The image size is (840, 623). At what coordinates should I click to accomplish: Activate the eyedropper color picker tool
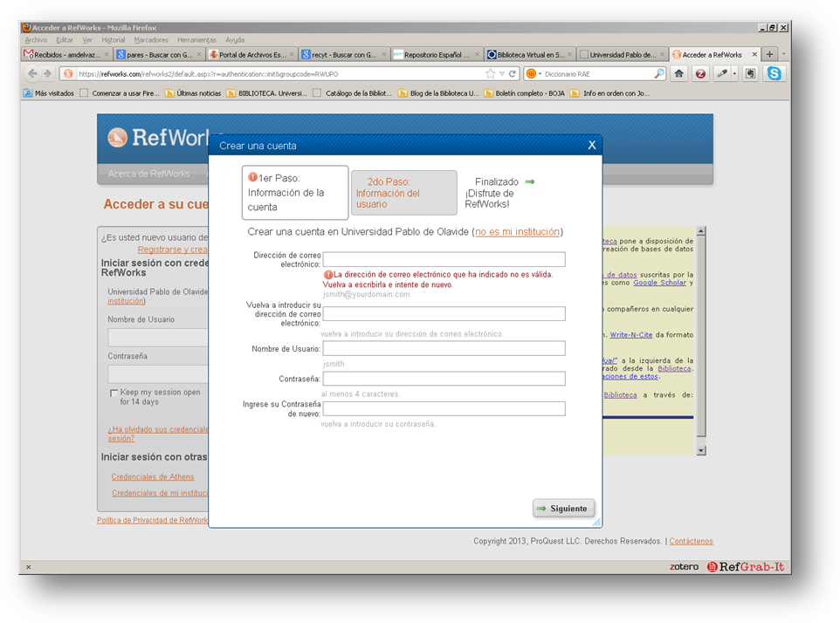tap(721, 74)
